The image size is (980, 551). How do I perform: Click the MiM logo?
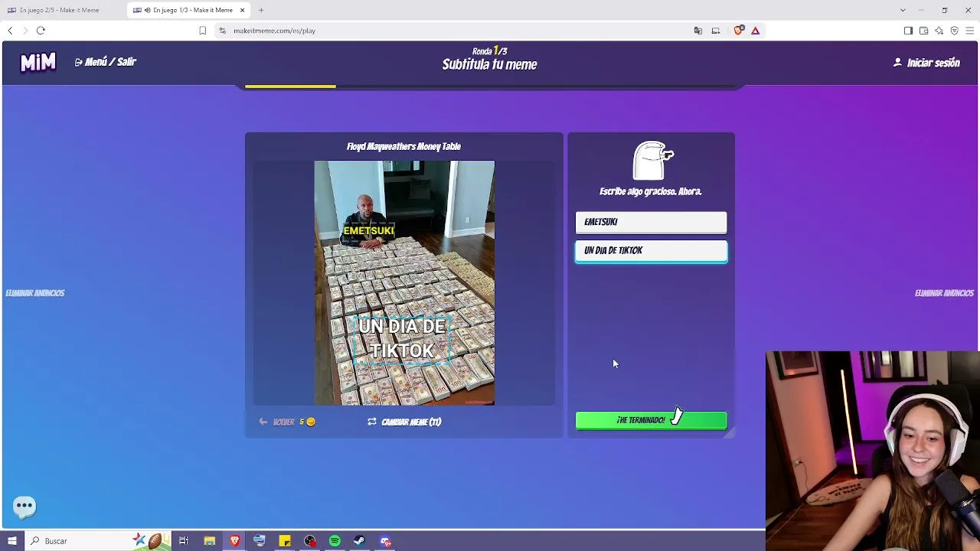pos(38,63)
